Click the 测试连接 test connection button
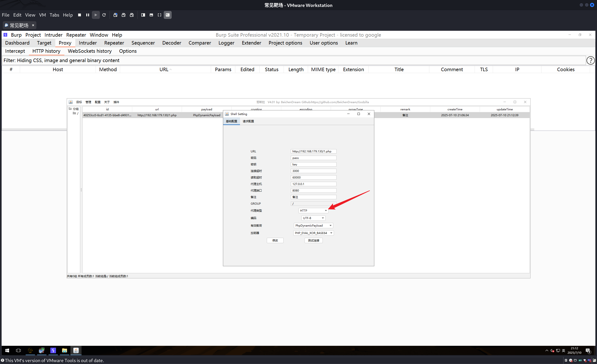 [313, 241]
